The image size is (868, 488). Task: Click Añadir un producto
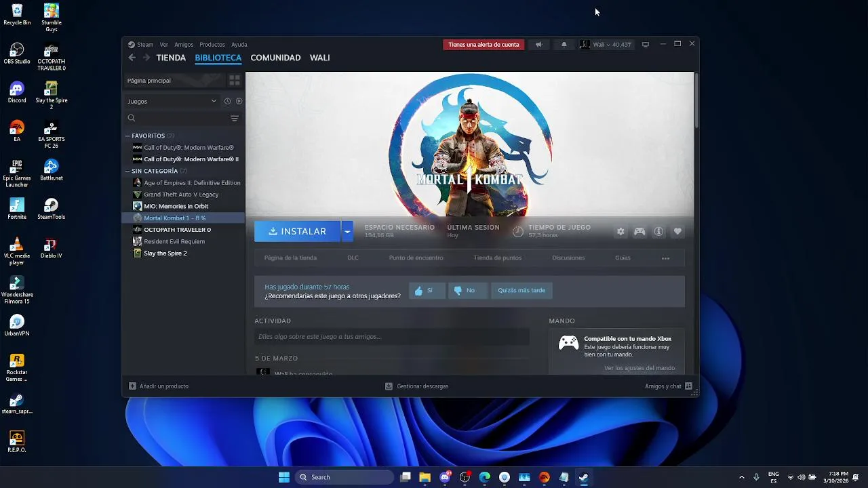[x=159, y=386]
